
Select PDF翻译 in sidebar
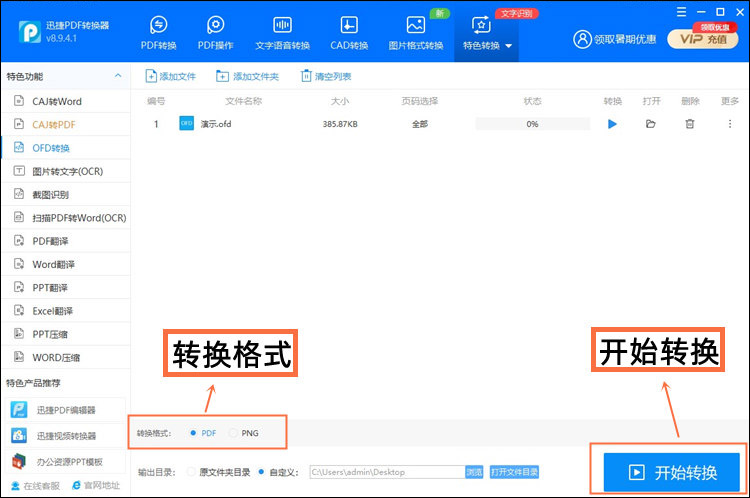pyautogui.click(x=66, y=241)
